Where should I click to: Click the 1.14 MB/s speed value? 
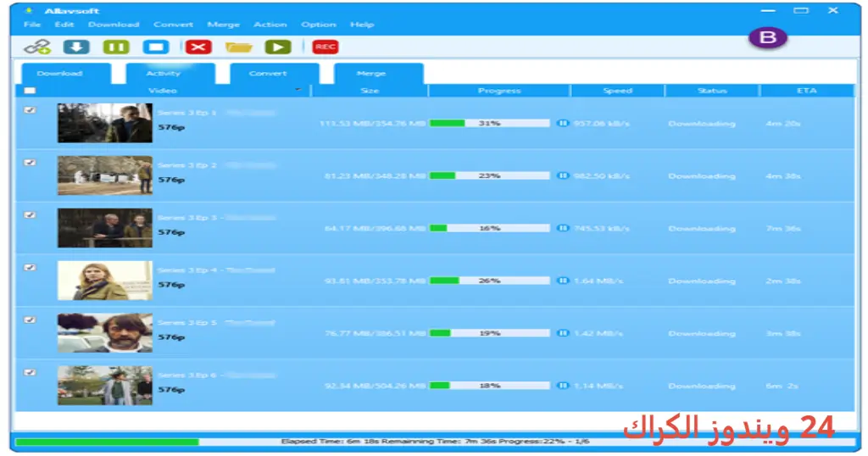click(x=598, y=386)
